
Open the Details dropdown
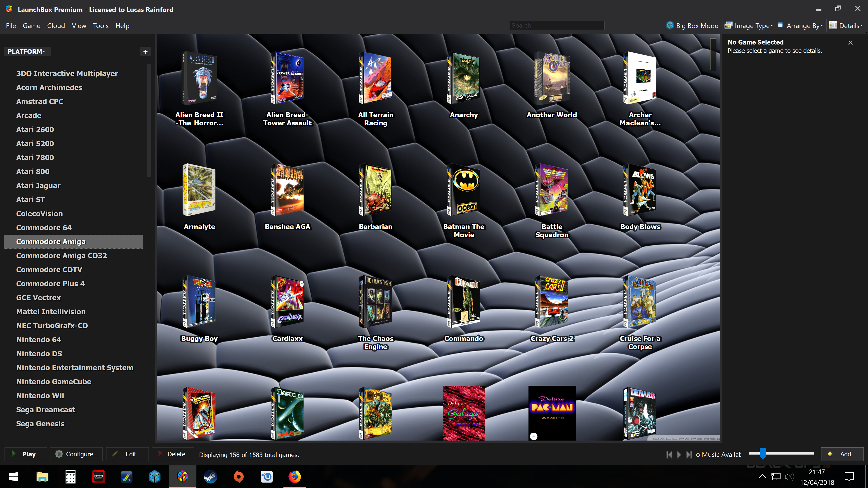click(846, 26)
